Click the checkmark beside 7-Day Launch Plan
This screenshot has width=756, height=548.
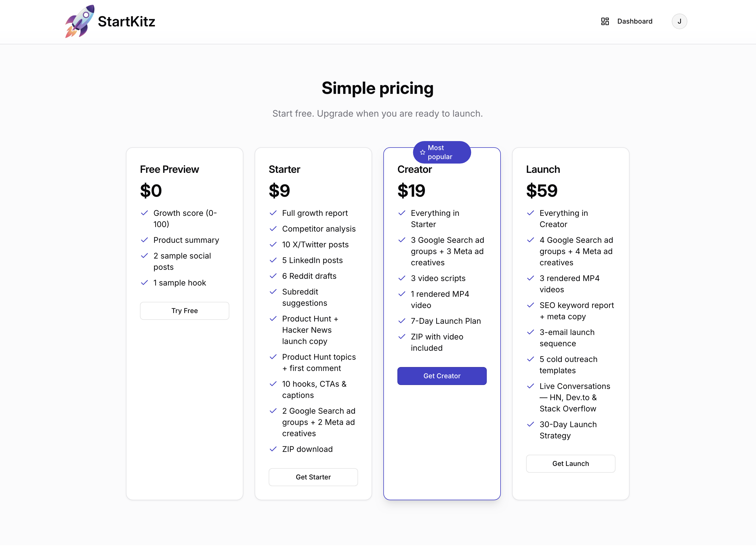402,321
